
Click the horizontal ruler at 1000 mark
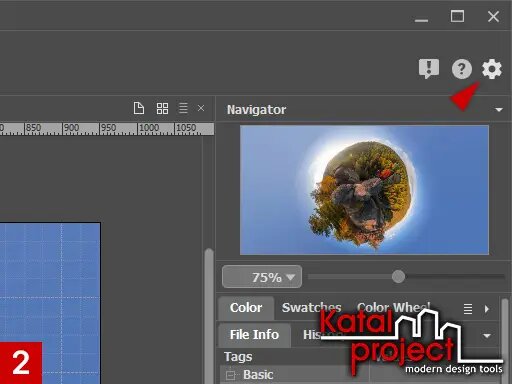coord(149,128)
